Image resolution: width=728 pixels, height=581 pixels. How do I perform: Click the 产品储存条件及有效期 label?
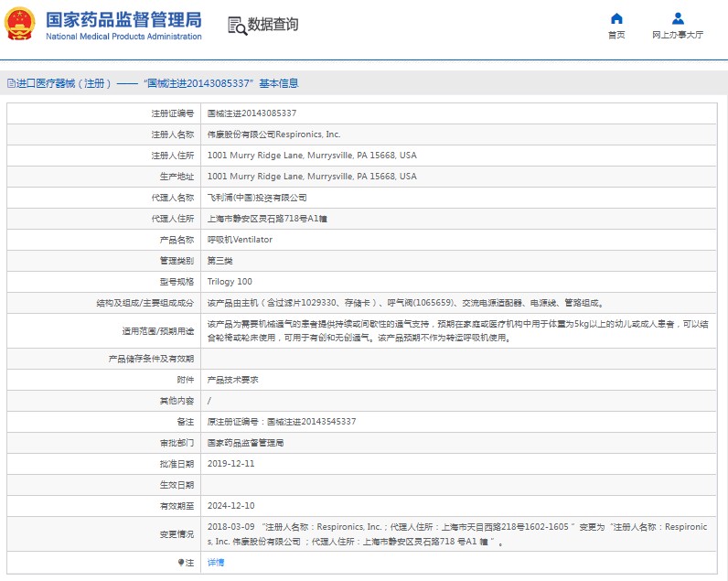[151, 359]
